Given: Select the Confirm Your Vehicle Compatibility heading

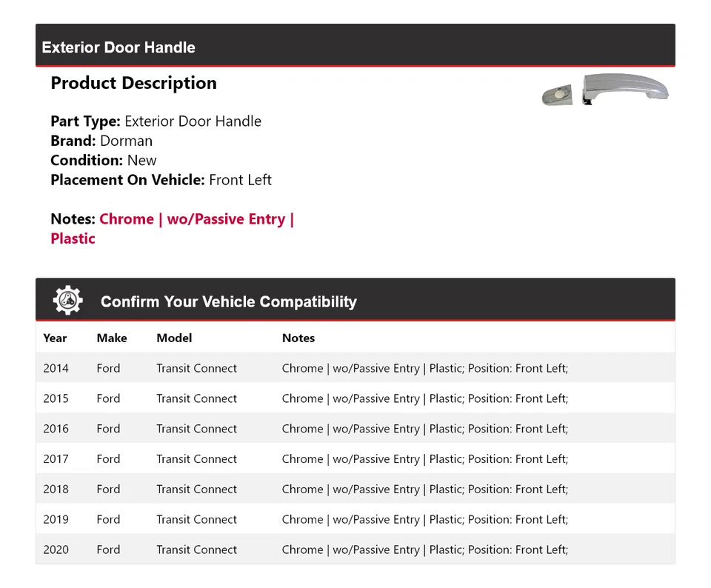Looking at the screenshot, I should (228, 301).
